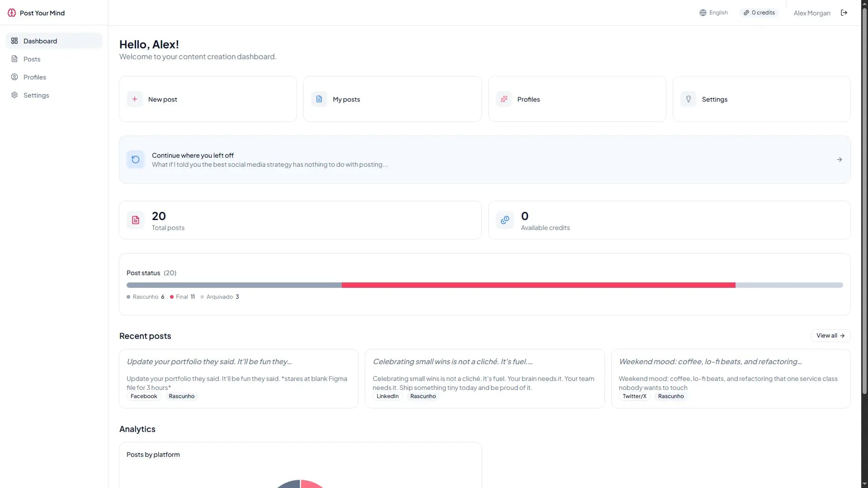Open the Settings quick-action card
Viewport: 868px width, 488px height.
pos(761,99)
